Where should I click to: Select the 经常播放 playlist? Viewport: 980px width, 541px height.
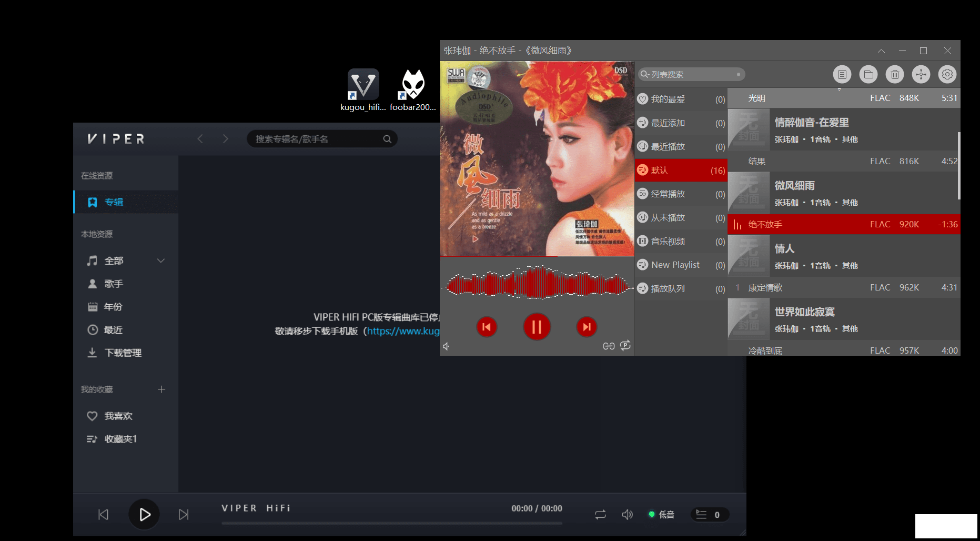(681, 194)
